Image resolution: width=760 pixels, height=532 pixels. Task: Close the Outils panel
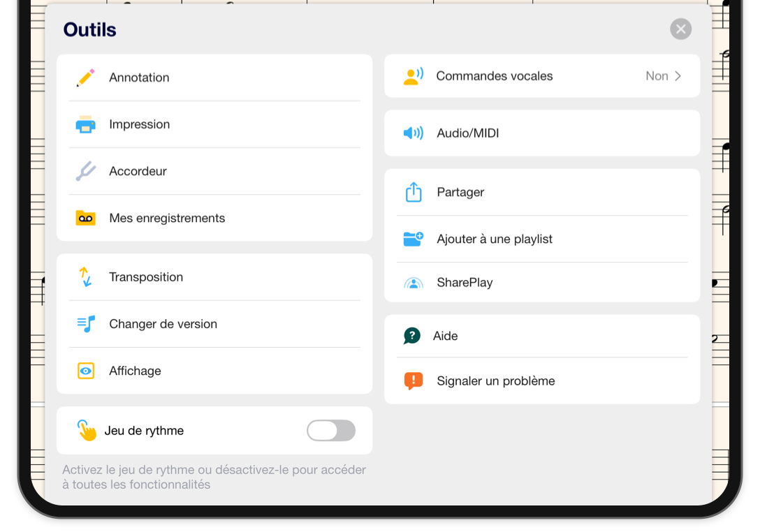pos(680,29)
